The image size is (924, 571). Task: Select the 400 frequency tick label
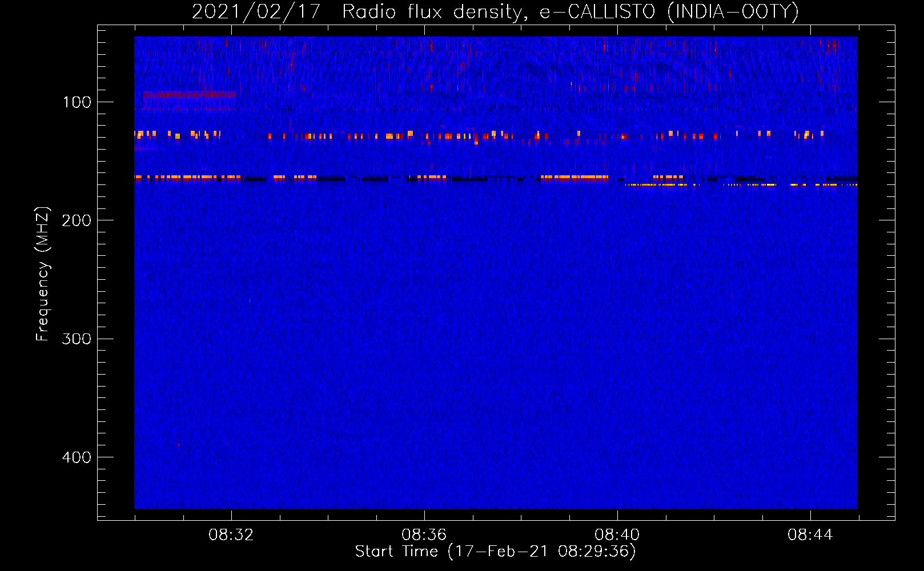click(77, 457)
